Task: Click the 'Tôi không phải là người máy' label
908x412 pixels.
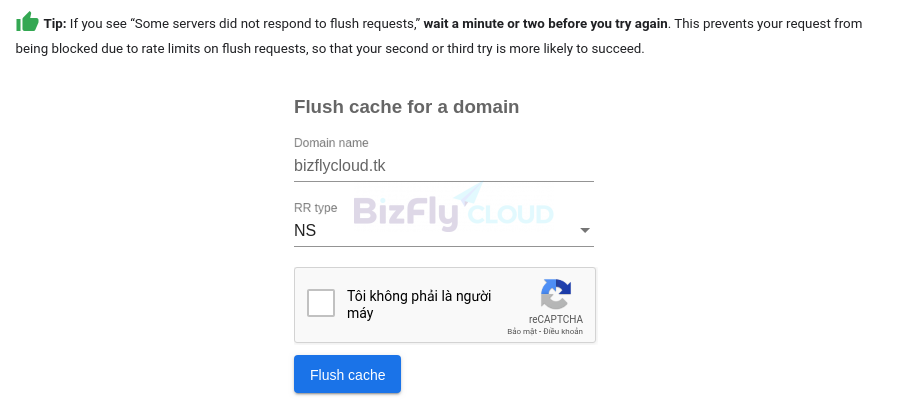Action: pos(419,305)
